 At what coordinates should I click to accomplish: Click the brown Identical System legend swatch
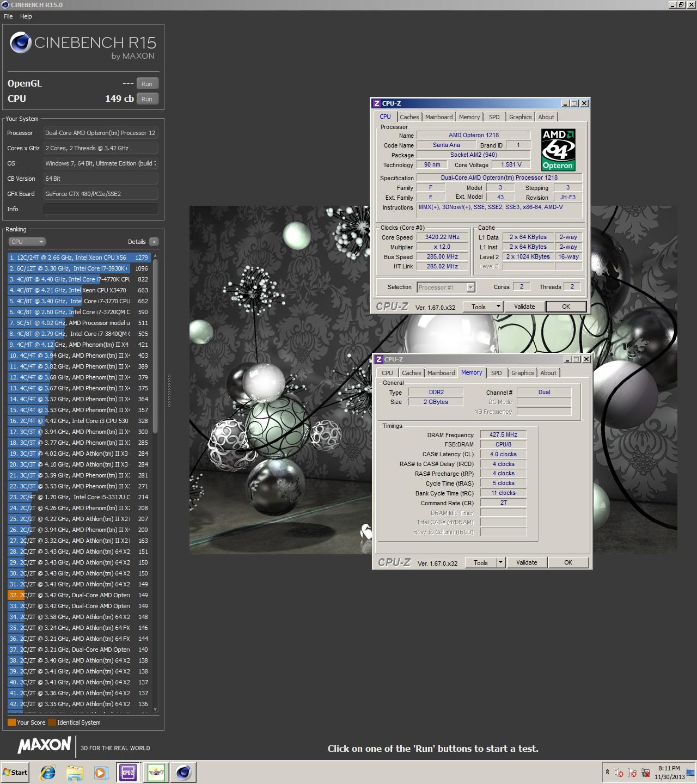click(52, 722)
